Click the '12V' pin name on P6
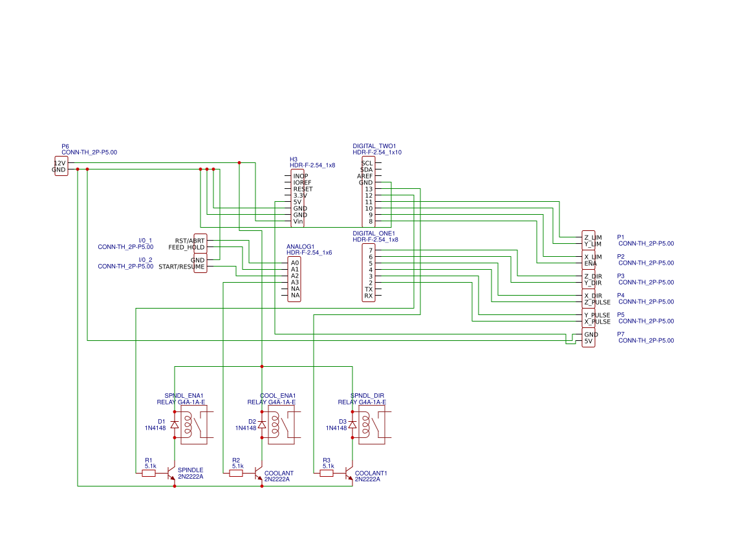This screenshot has height=535, width=756. 59,163
